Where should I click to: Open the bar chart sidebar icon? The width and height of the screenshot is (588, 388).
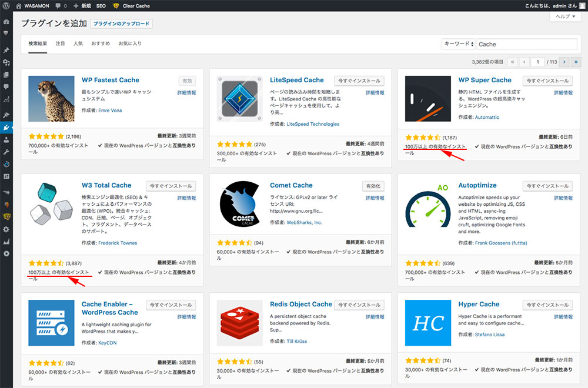pos(6,242)
